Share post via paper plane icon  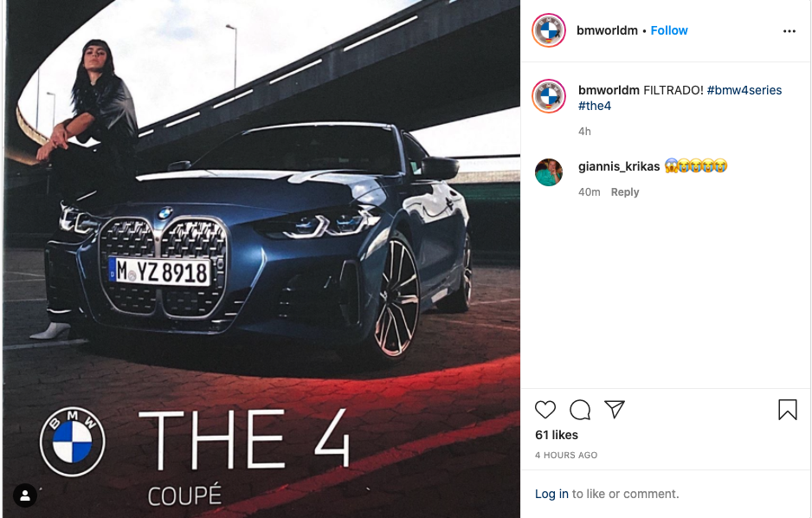point(615,409)
